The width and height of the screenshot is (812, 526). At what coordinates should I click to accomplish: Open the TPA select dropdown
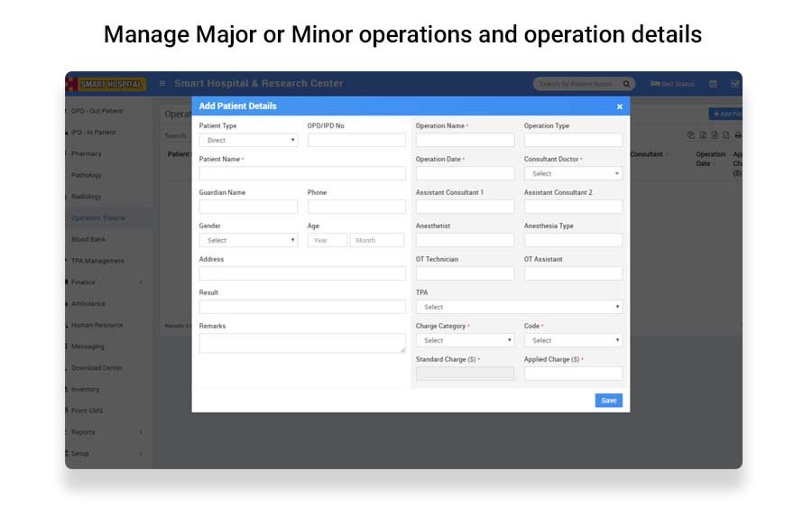click(519, 307)
